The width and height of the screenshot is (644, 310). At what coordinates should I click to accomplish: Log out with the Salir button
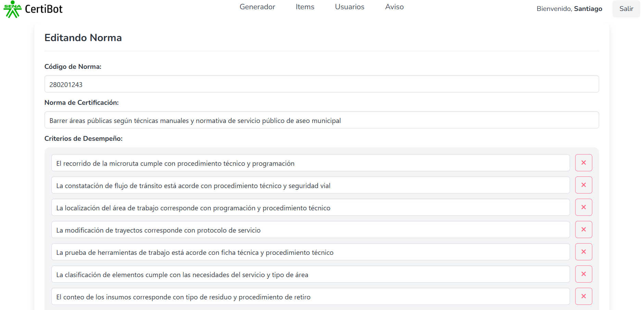click(x=626, y=9)
